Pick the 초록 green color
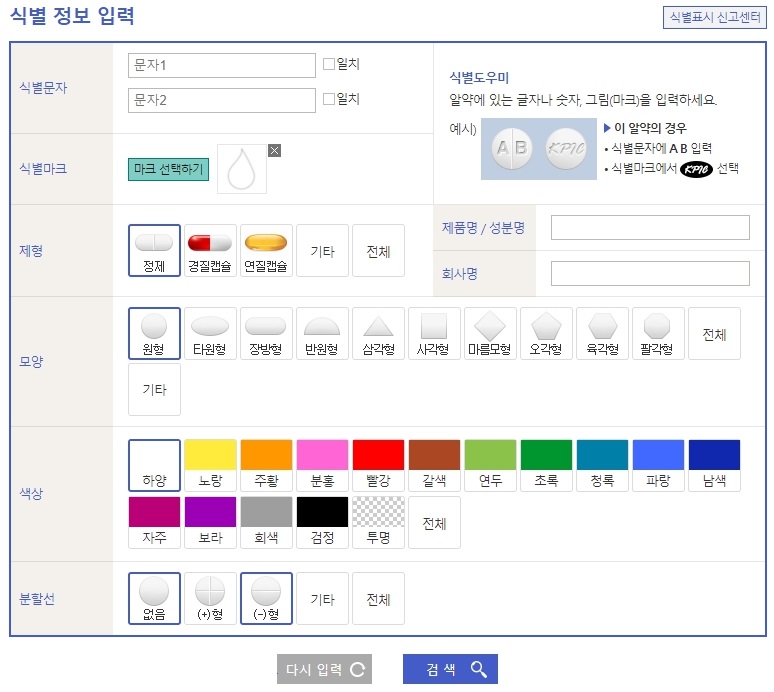 [x=546, y=465]
